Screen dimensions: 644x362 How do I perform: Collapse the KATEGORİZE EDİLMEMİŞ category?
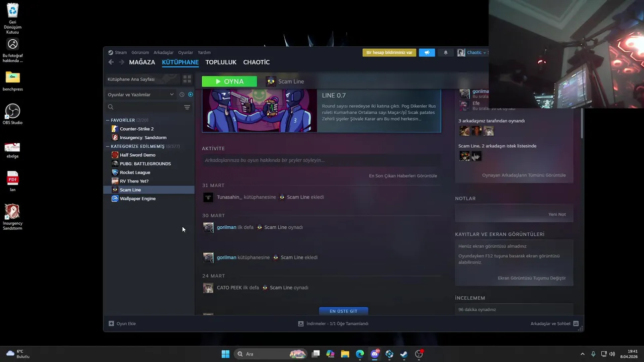coord(107,146)
